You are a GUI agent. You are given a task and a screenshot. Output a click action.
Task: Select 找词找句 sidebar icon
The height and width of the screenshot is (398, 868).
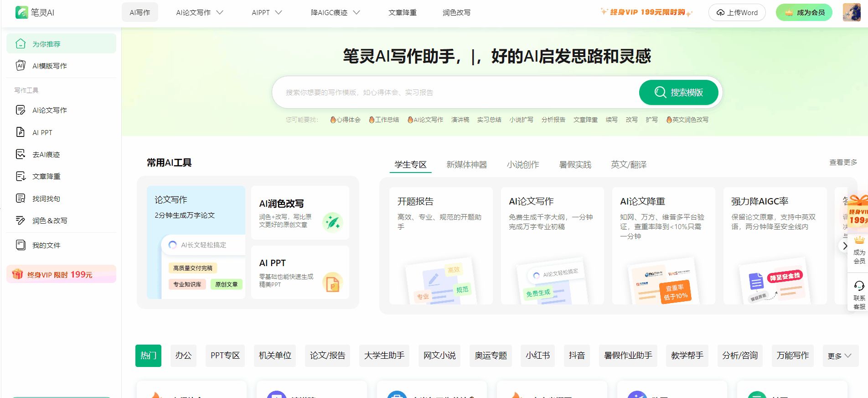tap(21, 199)
